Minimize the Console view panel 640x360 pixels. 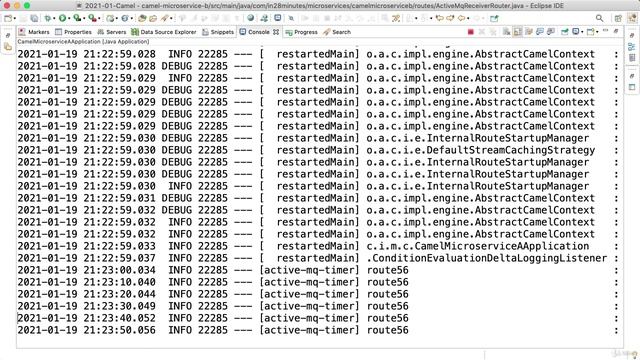[x=605, y=31]
